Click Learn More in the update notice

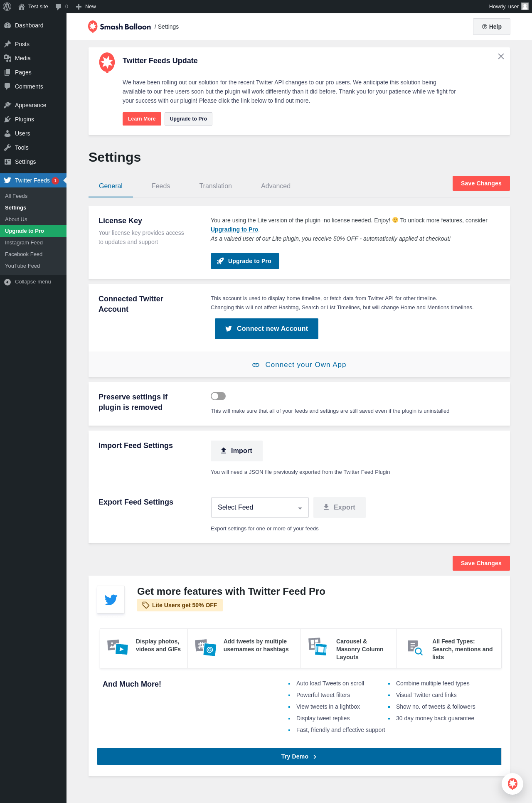[x=142, y=119]
